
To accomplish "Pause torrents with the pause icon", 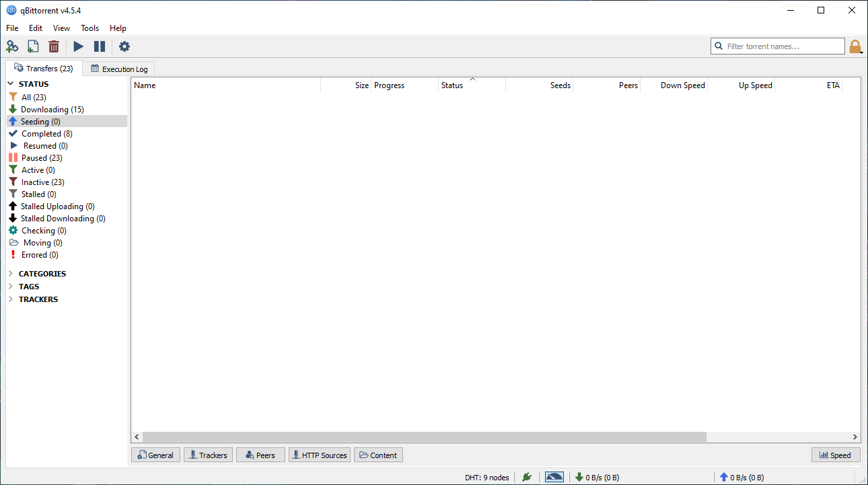I will click(x=100, y=46).
